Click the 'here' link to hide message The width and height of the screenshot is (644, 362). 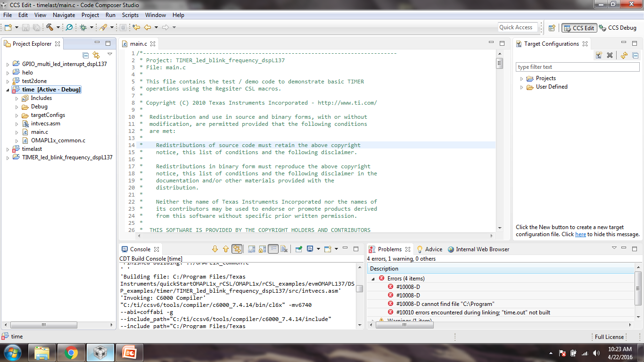580,234
